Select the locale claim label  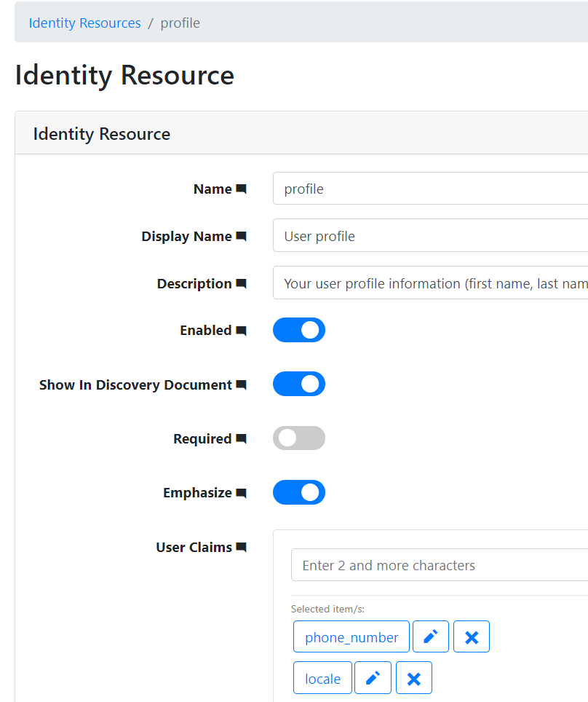click(322, 677)
